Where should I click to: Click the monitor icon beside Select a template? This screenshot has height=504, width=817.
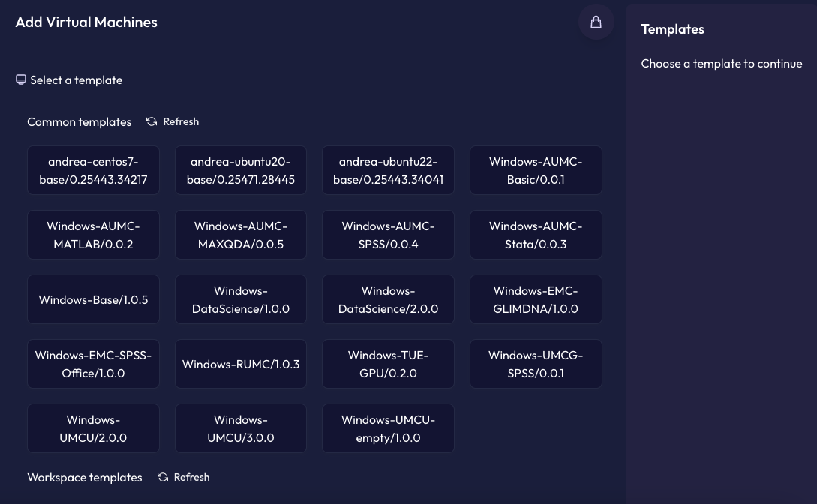(x=21, y=79)
